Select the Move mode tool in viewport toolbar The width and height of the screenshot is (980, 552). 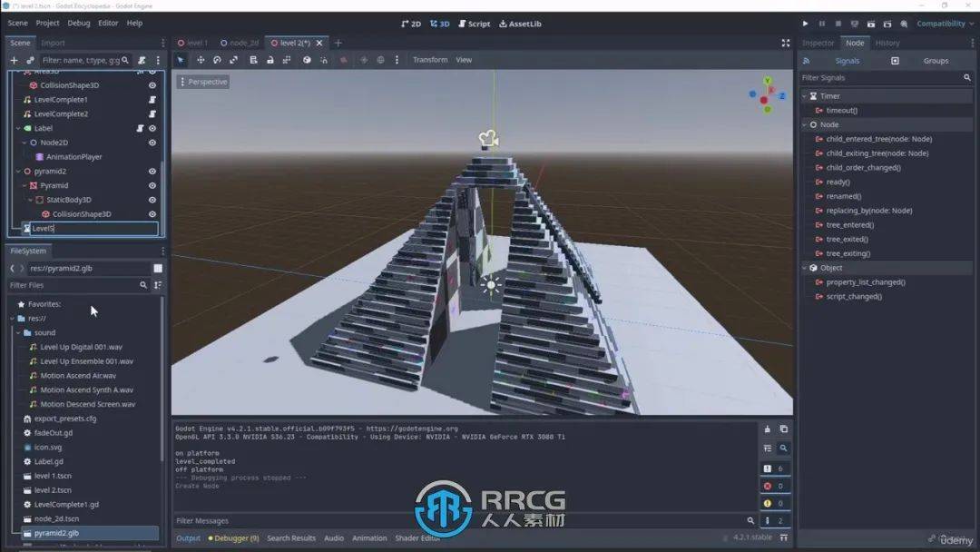point(201,60)
